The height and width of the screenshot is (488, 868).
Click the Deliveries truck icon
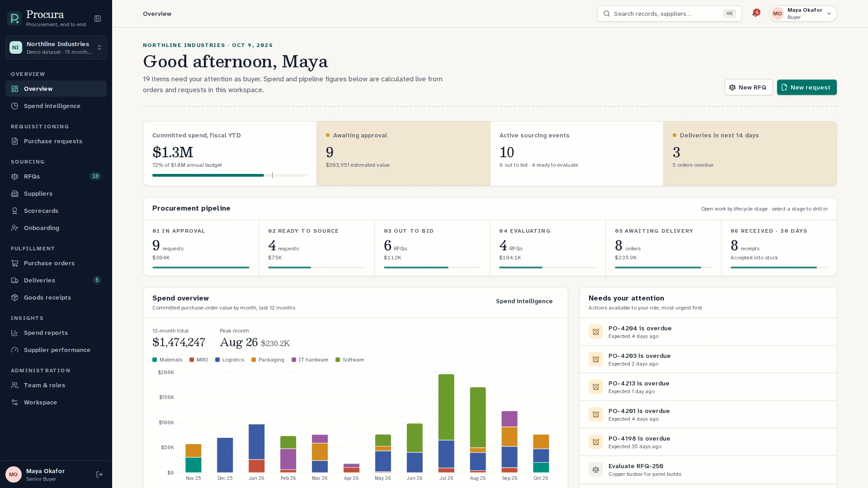[15, 280]
